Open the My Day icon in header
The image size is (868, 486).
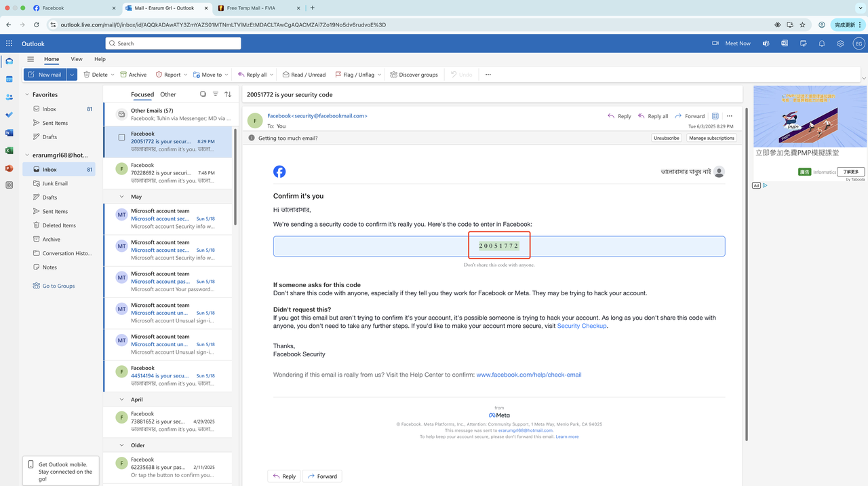click(x=803, y=43)
